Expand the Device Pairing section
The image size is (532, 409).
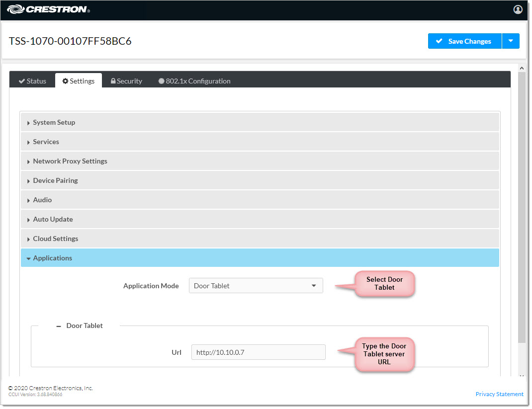[55, 180]
